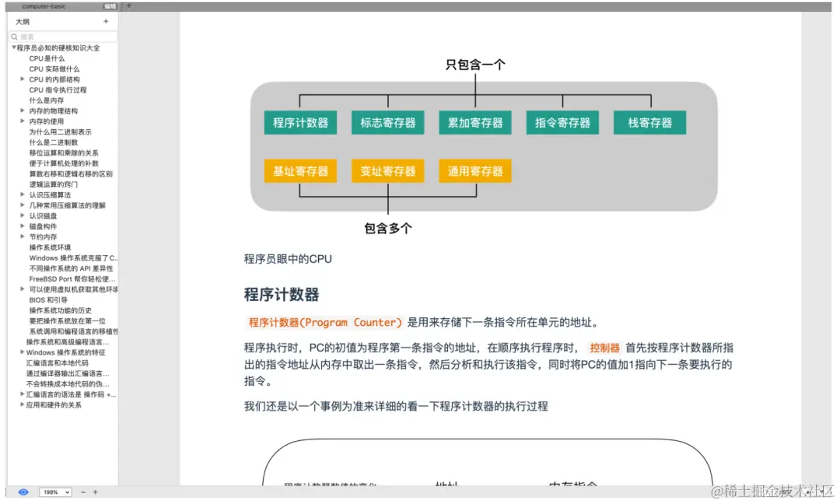Click the edit icon on computer-basic tab

(110, 5)
